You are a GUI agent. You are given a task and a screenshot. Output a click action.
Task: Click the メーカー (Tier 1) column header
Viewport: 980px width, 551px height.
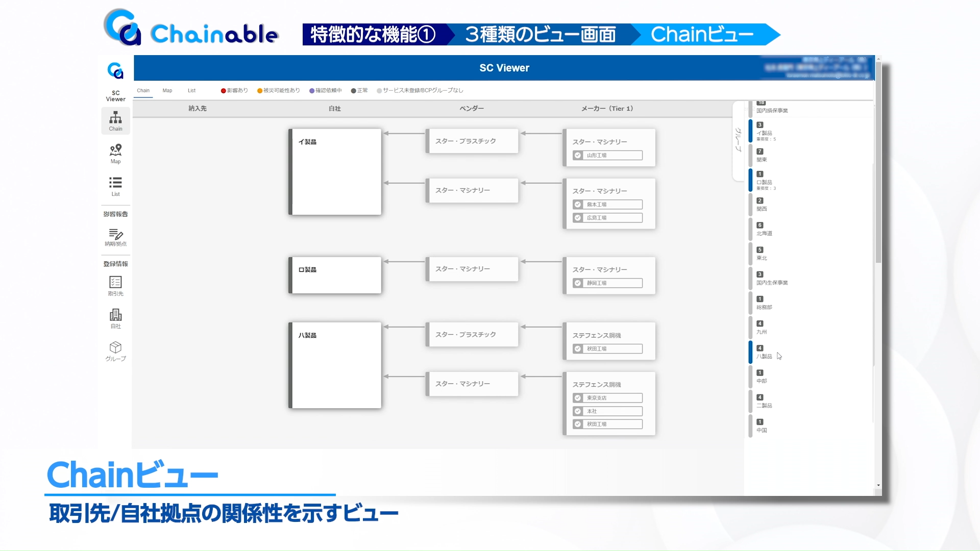pos(607,109)
